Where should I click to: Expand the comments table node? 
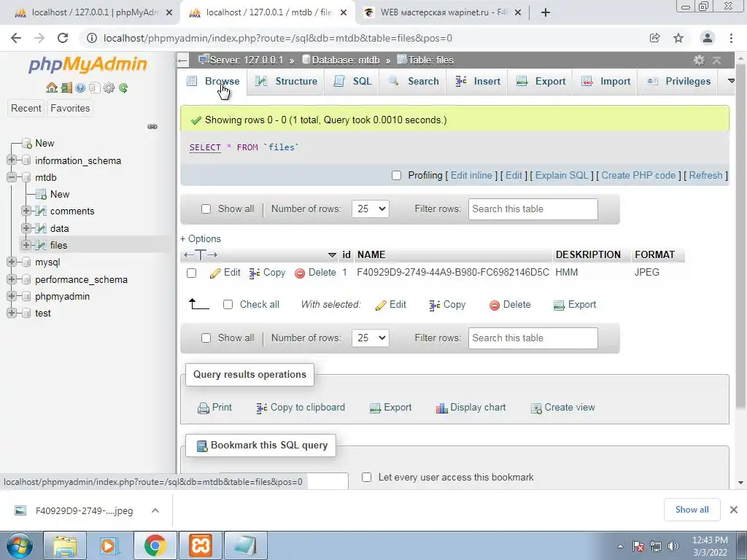tap(26, 211)
